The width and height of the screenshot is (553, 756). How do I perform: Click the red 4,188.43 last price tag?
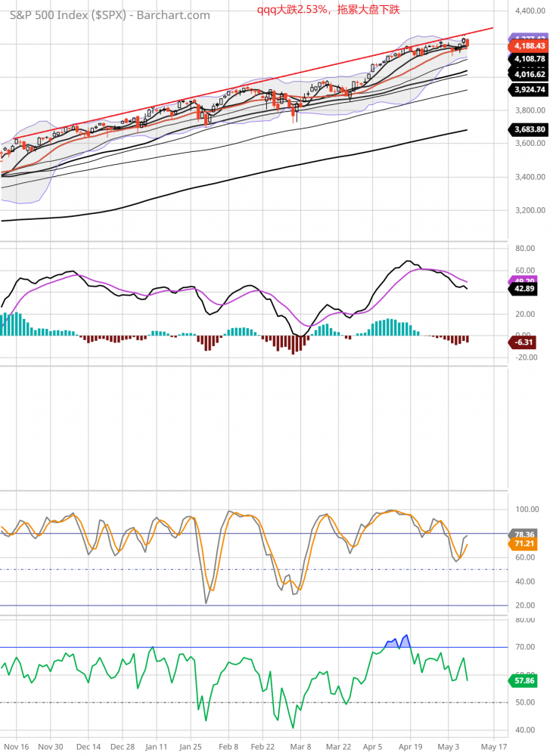click(x=529, y=45)
